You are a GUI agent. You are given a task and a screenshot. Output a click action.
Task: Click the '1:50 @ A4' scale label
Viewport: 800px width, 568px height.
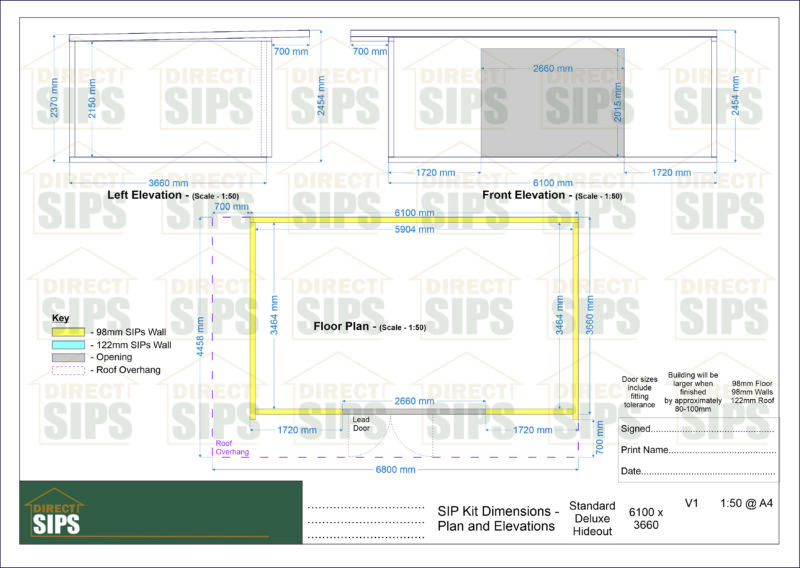click(x=746, y=503)
